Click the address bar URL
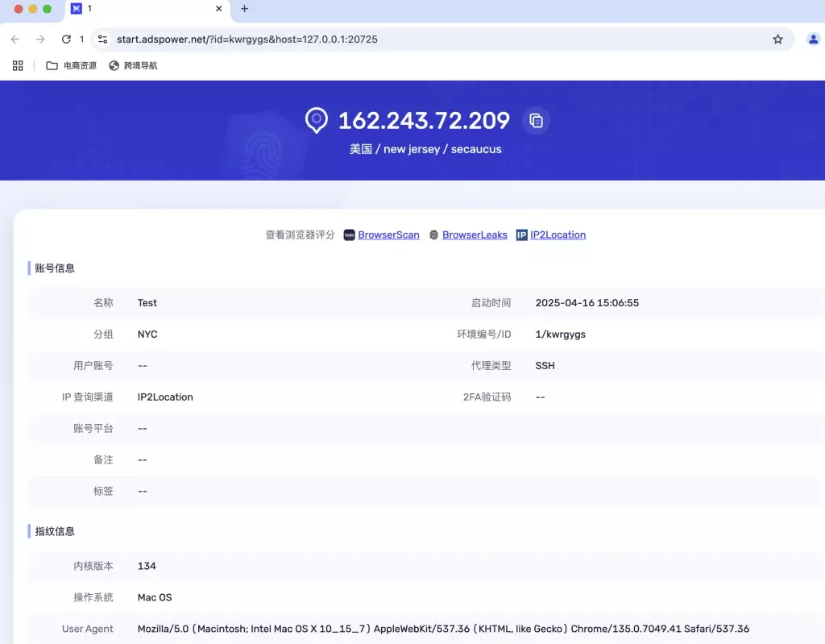Screen dimensions: 825x644 pos(247,39)
